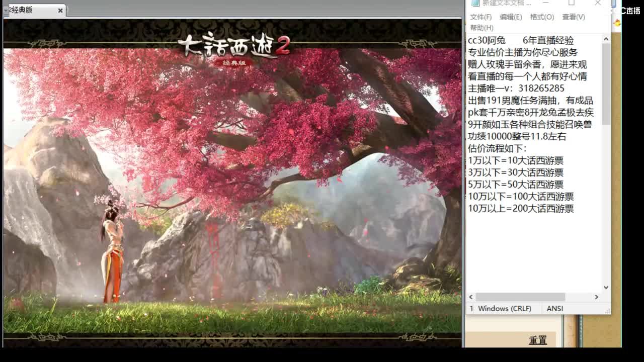Open the 帮助(H) menu in Notepad
The image size is (644, 362).
(481, 28)
